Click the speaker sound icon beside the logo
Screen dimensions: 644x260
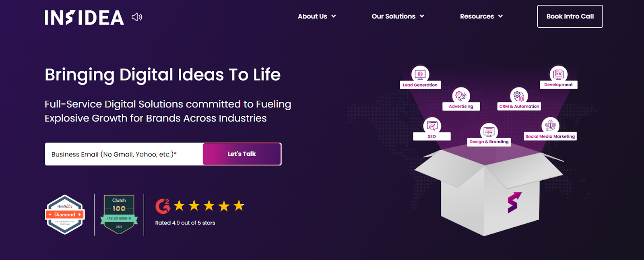137,17
